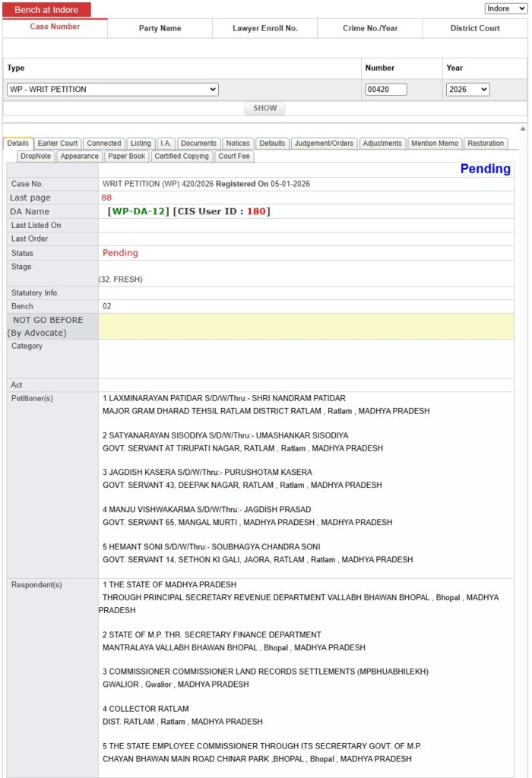Open the Earlier Court tab
This screenshot has width=532, height=778.
pyautogui.click(x=58, y=144)
